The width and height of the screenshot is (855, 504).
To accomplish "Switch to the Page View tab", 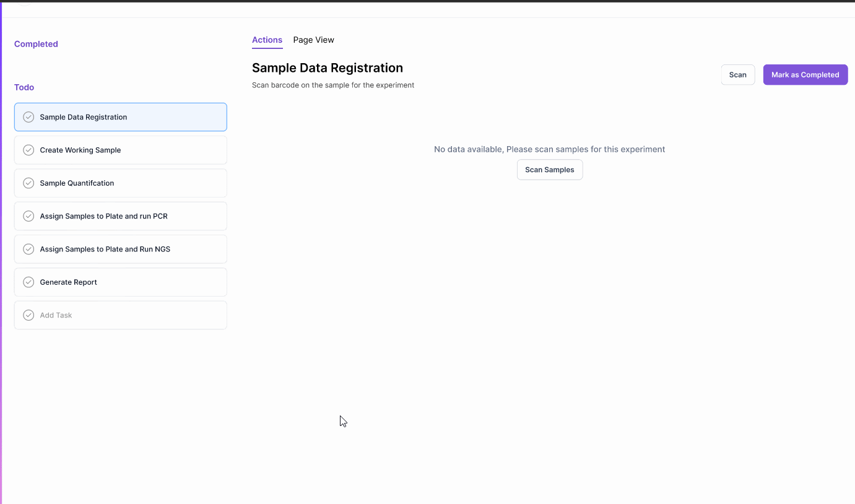I will [x=313, y=40].
